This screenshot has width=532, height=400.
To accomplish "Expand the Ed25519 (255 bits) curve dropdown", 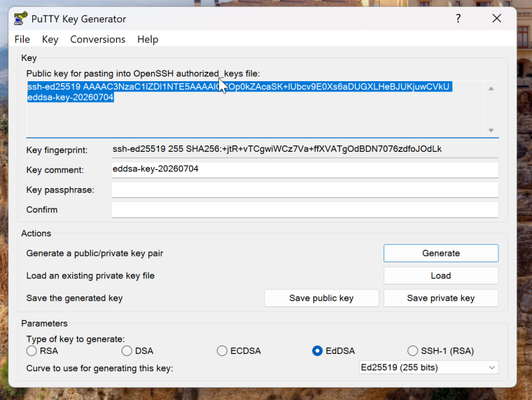I will [x=429, y=367].
